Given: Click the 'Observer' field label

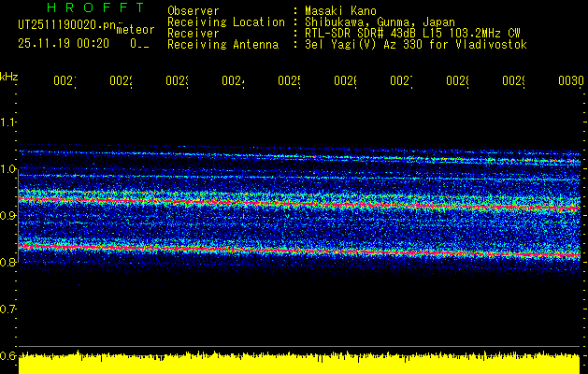Looking at the screenshot, I should (x=194, y=11).
